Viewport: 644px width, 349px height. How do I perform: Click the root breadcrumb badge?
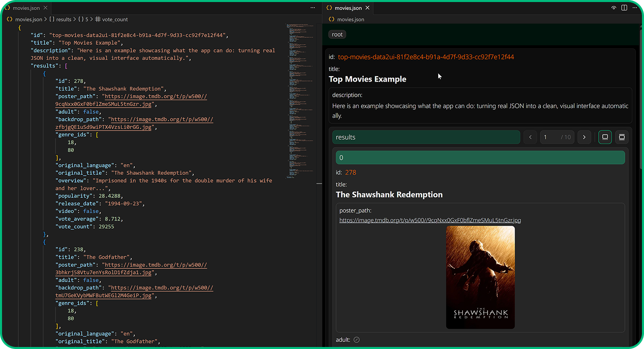(x=337, y=34)
